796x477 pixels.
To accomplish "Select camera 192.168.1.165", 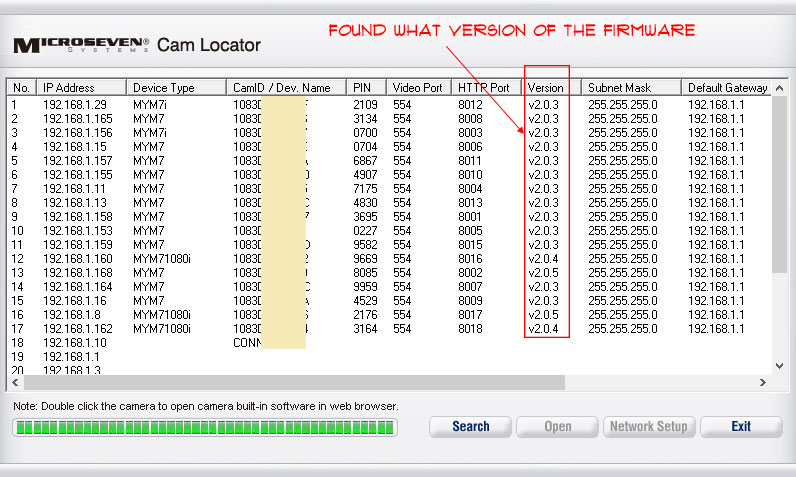I will (x=389, y=119).
